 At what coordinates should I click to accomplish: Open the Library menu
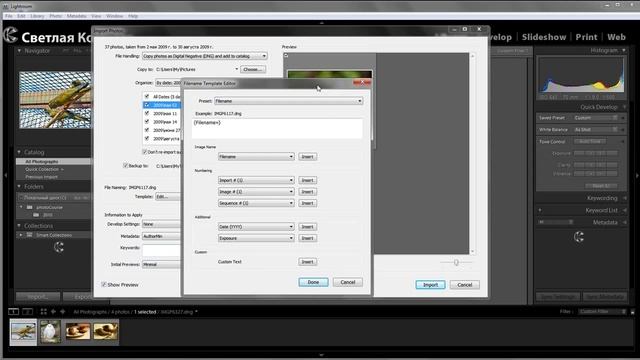tap(37, 16)
